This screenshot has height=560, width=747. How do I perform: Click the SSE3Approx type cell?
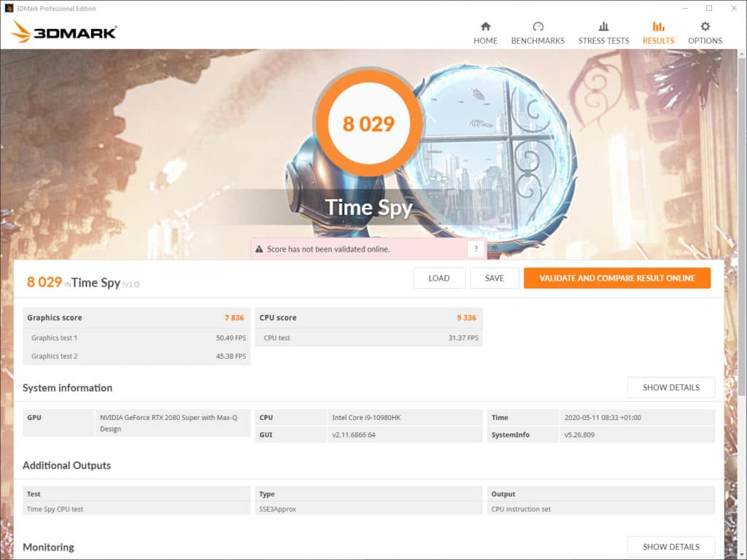pos(368,509)
